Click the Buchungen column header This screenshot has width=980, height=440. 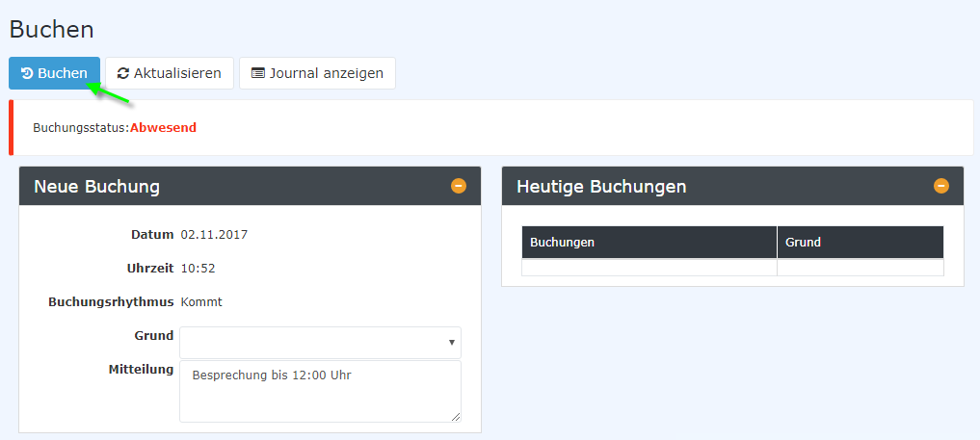pyautogui.click(x=649, y=242)
